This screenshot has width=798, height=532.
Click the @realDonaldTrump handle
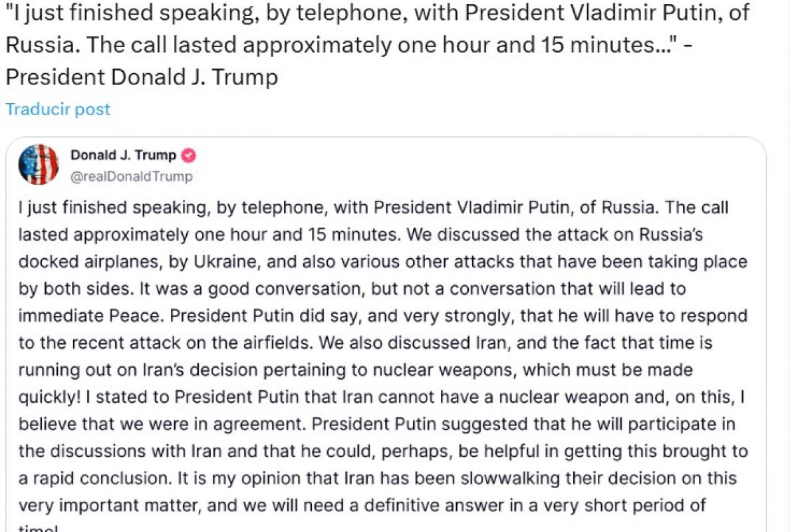(x=129, y=176)
